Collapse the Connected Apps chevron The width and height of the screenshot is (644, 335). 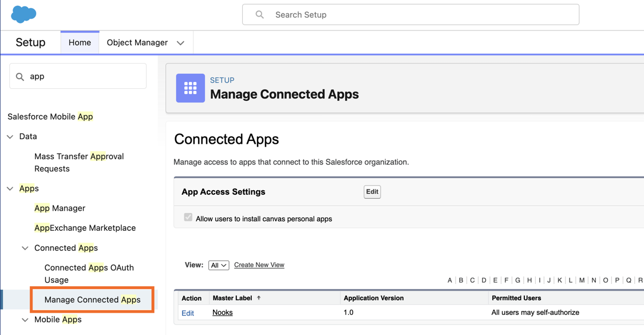coord(25,249)
